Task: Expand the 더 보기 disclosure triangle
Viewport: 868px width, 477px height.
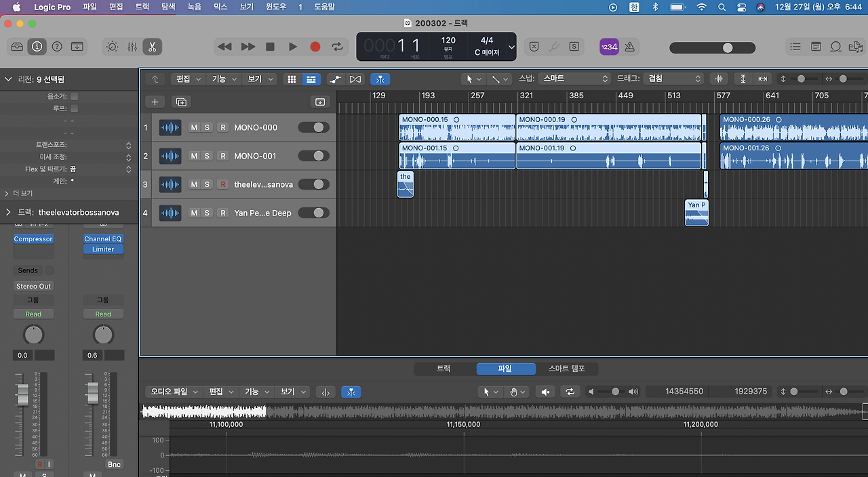Action: click(7, 193)
